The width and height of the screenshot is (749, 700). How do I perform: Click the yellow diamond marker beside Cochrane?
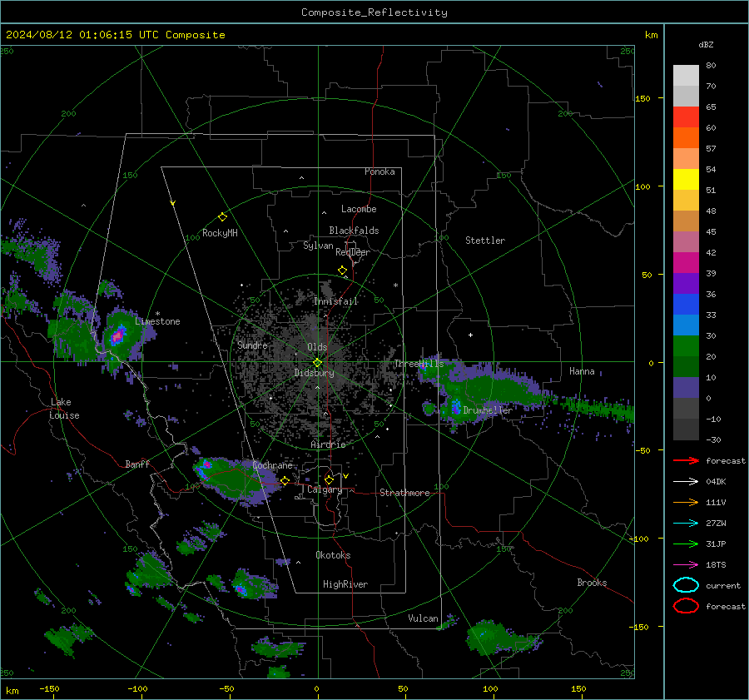(285, 481)
